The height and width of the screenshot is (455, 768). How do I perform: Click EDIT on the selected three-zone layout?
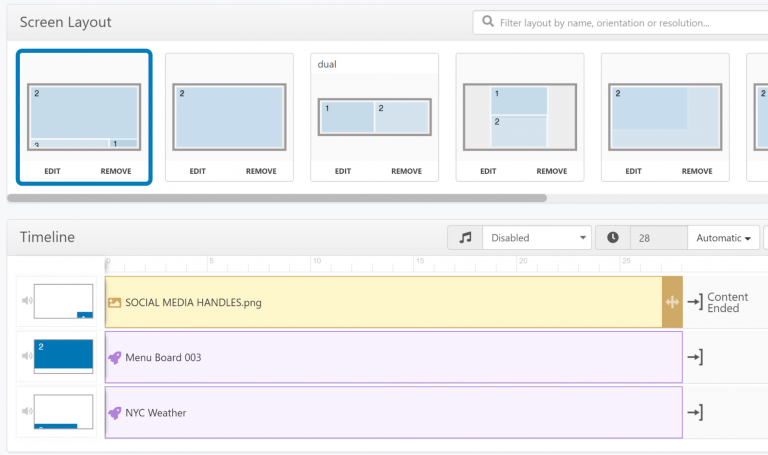[52, 171]
